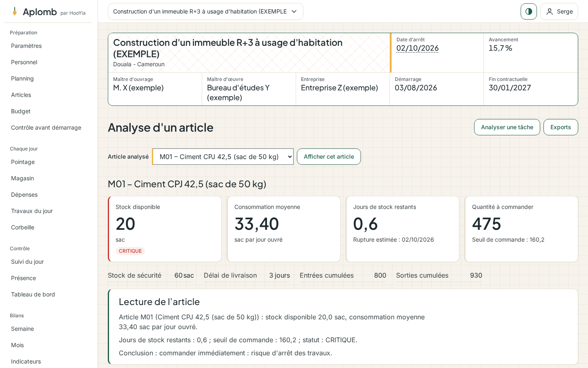Click the Consommation moyenne value 33,40
The width and height of the screenshot is (588, 368).
(x=257, y=224)
